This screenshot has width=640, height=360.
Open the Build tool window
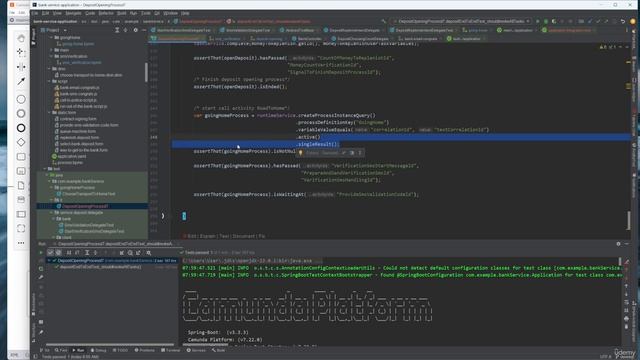click(x=218, y=350)
